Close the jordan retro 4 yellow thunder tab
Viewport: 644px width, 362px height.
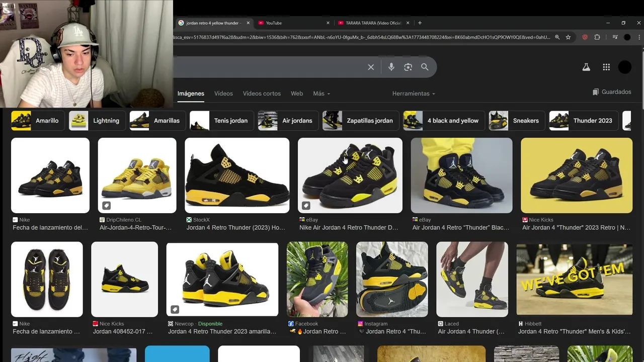pos(248,23)
